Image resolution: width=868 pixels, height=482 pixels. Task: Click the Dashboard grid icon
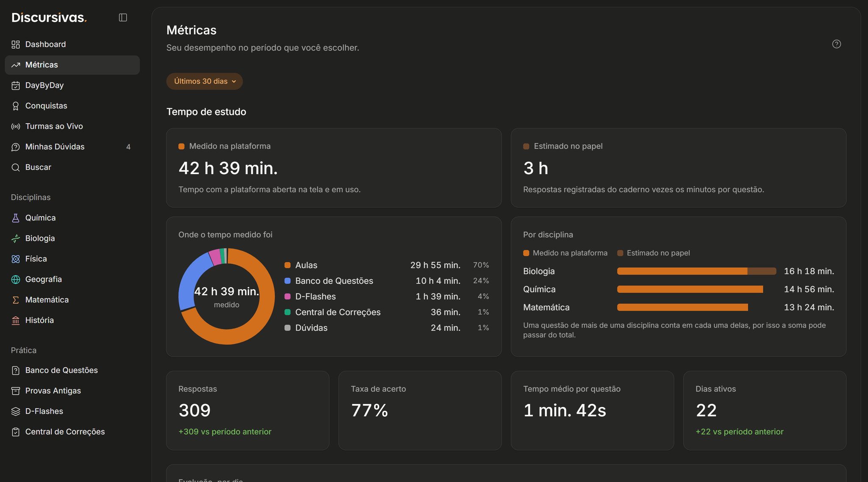tap(16, 44)
